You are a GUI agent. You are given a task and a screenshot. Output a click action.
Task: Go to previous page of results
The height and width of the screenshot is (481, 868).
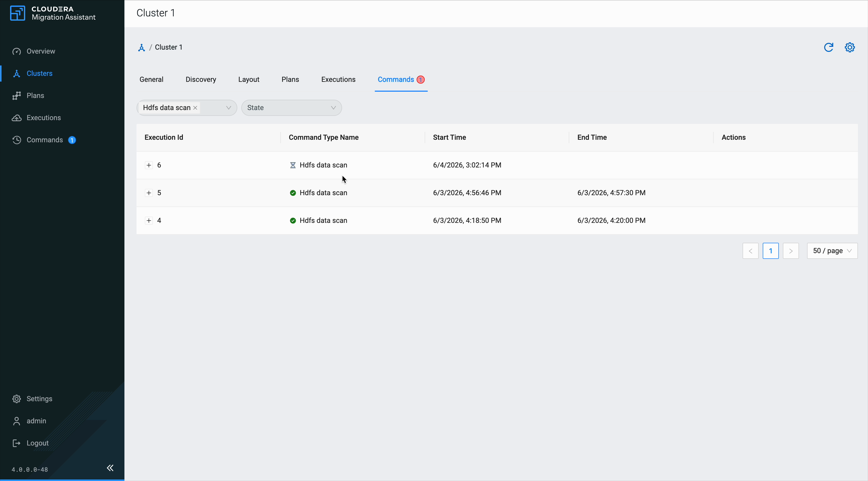750,251
